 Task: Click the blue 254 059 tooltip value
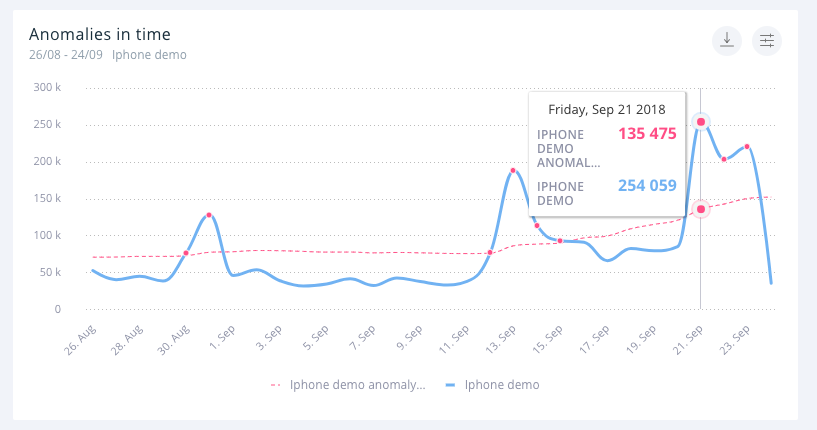[x=646, y=185]
